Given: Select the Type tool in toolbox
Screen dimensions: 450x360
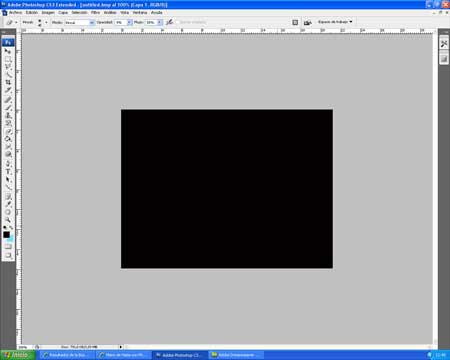Looking at the screenshot, I should tap(8, 171).
